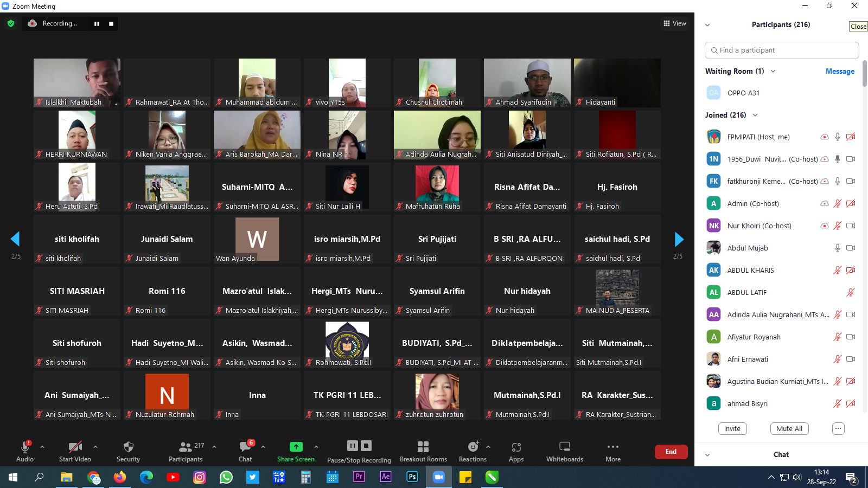868x488 pixels.
Task: Click the Mute All button
Action: click(x=789, y=429)
